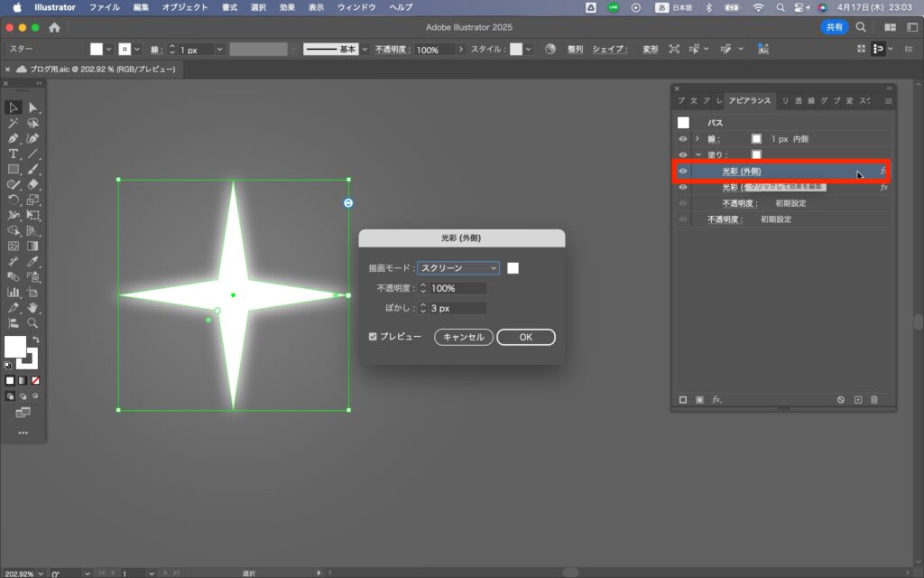Activate the Hand tool
Viewport: 924px width, 578px height.
[33, 307]
